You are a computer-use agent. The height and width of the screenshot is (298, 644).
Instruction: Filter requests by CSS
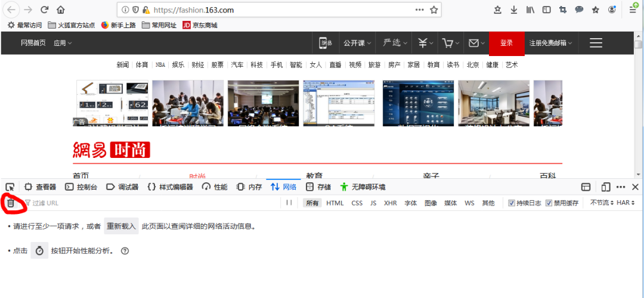coord(357,203)
